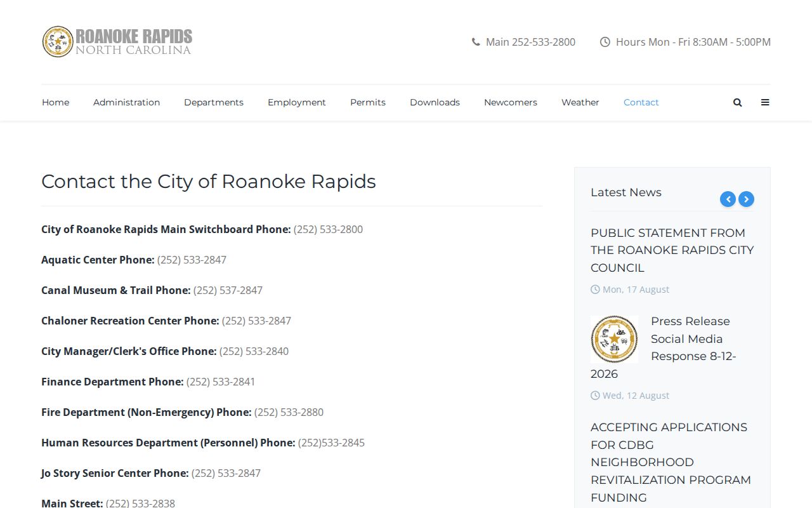The image size is (812, 508).
Task: Click the Aquatic Center phone number
Action: tap(192, 260)
